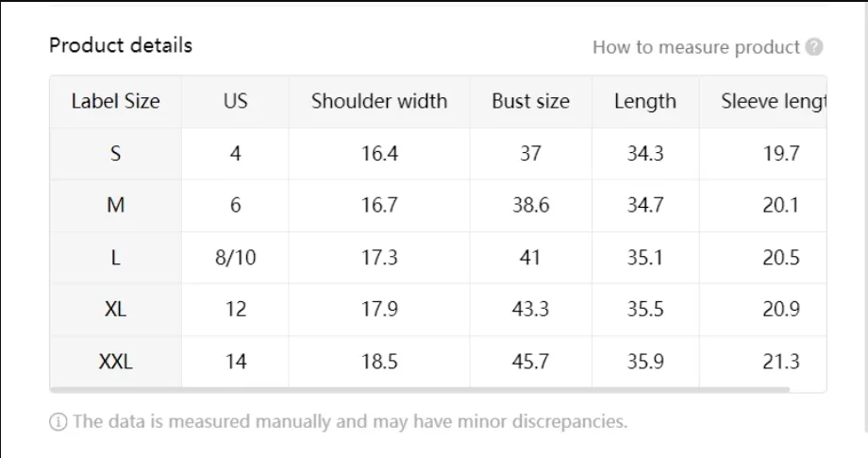Screen dimensions: 868x458
Task: Click the 21.3 sleeve length value
Action: click(x=780, y=362)
